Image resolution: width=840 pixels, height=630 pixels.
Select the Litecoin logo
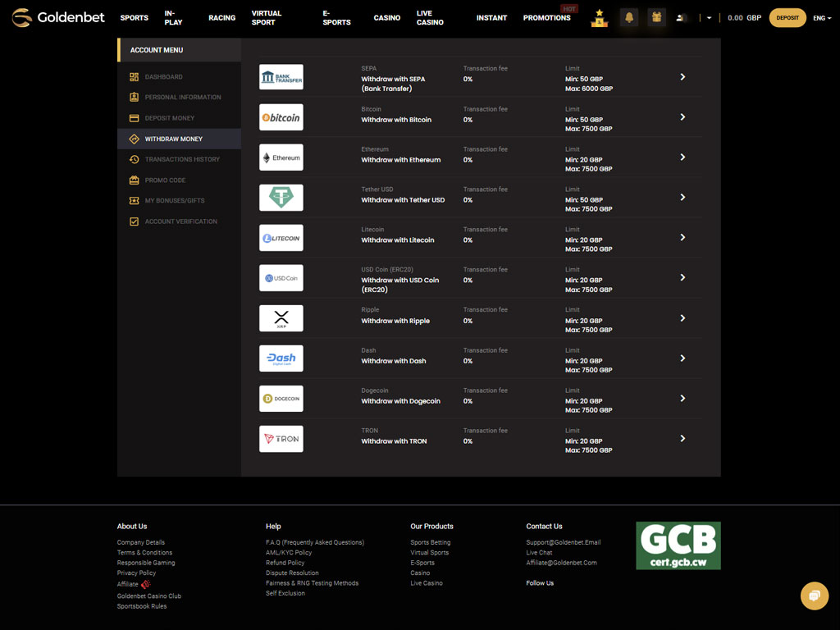(281, 238)
